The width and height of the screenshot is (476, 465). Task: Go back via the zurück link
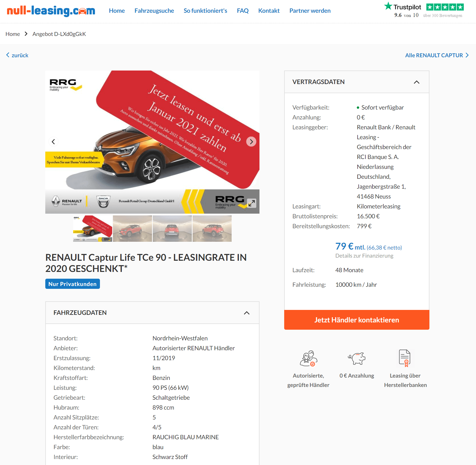tap(17, 55)
